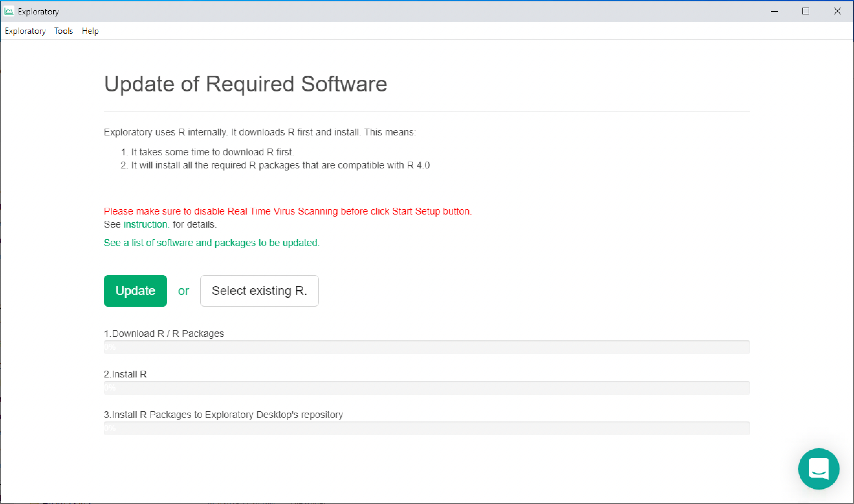Click the Install R Packages repository progress bar

pos(426,428)
